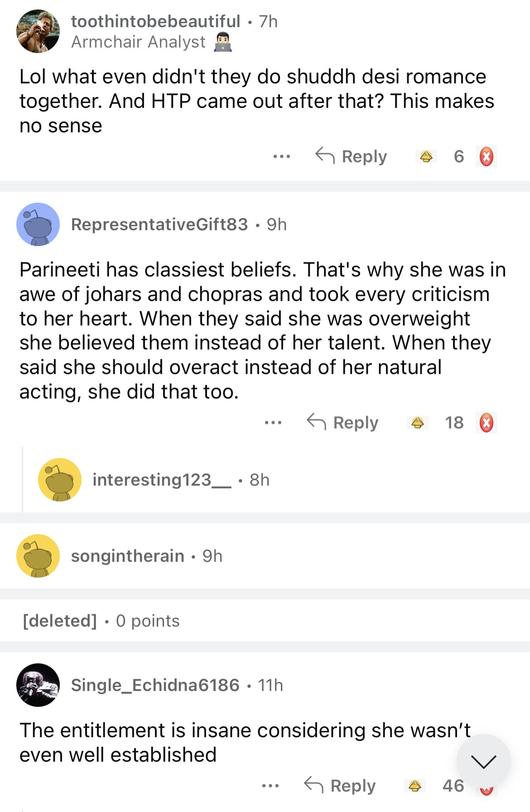Image resolution: width=530 pixels, height=812 pixels.
Task: Open more options on RepresentativeGift83's comment
Action: pos(273,423)
